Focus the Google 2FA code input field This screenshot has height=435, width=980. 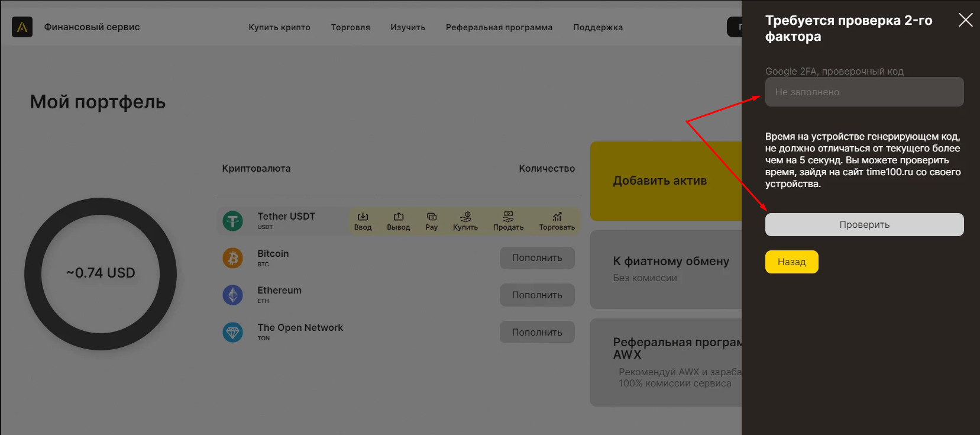[x=864, y=92]
